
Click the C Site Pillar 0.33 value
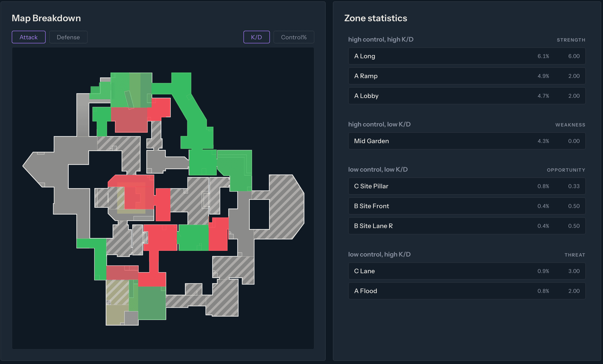point(574,186)
